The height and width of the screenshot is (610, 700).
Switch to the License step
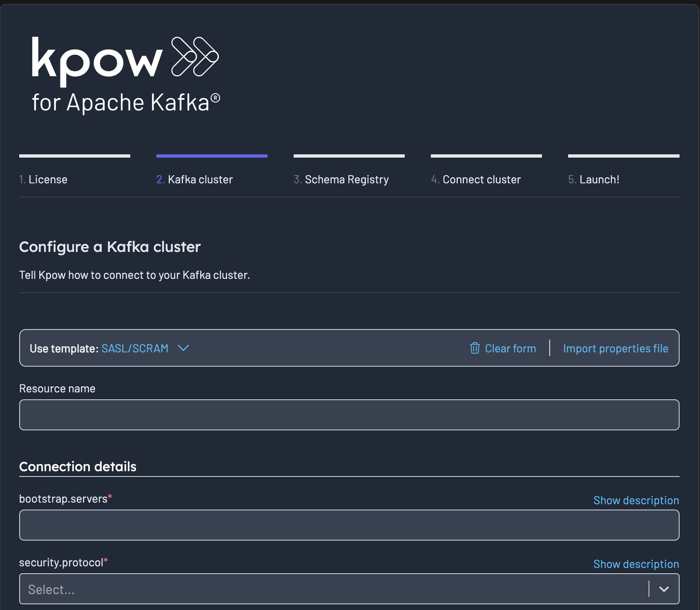[x=43, y=179]
